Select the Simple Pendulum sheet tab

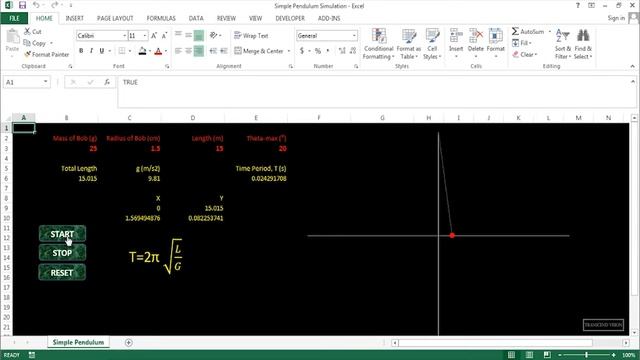pyautogui.click(x=78, y=342)
